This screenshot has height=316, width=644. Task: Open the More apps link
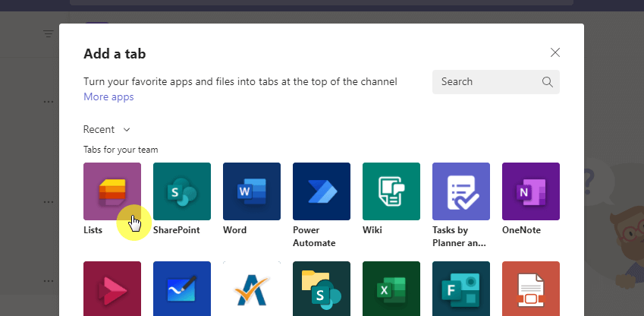(x=108, y=96)
